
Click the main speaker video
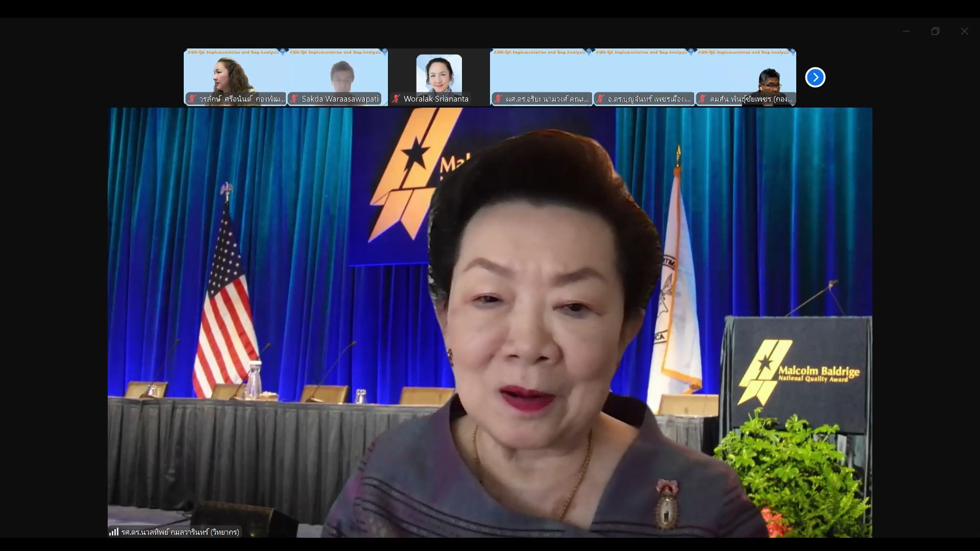(x=490, y=322)
